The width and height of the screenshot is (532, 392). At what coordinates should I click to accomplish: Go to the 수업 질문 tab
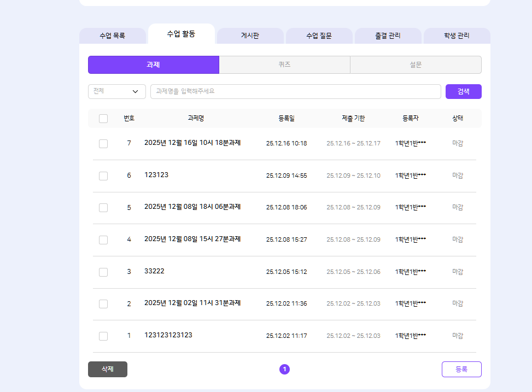tap(319, 36)
